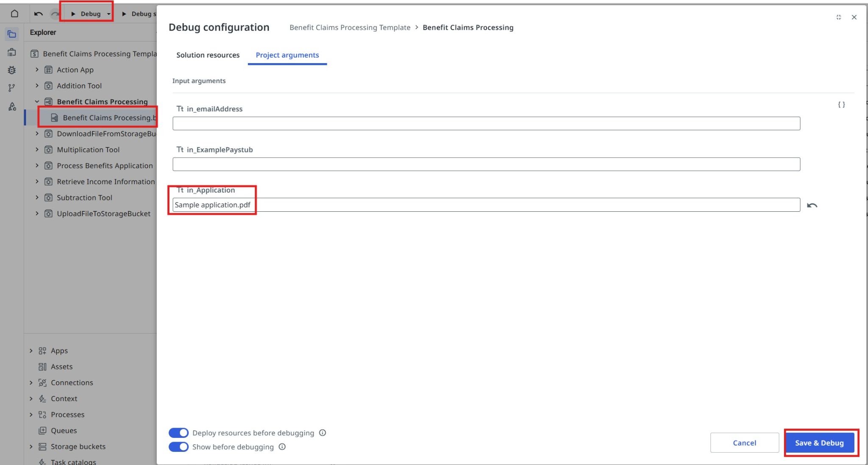Expand the Multiplication Tool tree node

(x=37, y=149)
